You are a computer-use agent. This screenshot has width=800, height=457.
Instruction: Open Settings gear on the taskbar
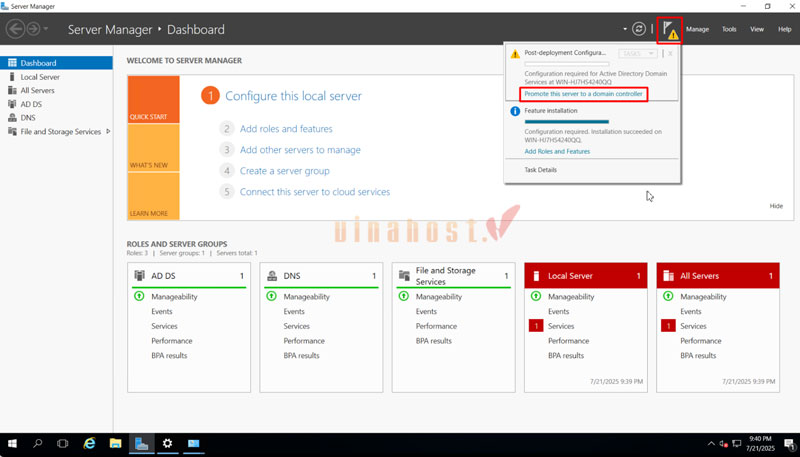point(167,444)
